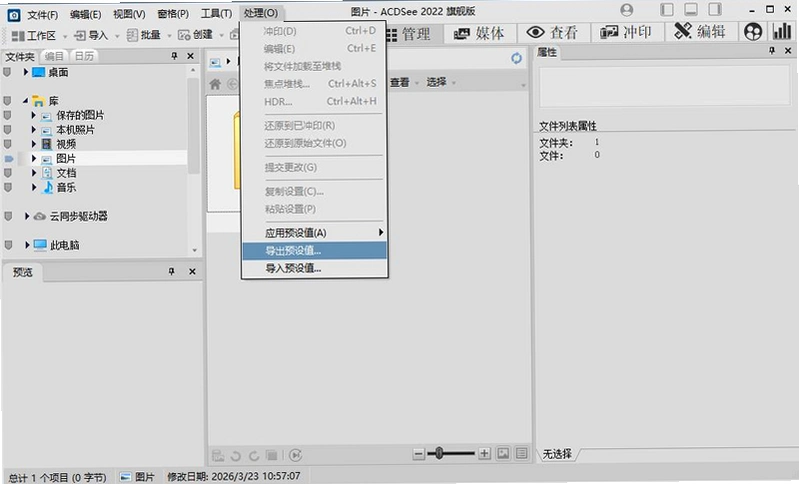Expand the 此电脑 tree node
This screenshot has width=799, height=484.
[26, 245]
